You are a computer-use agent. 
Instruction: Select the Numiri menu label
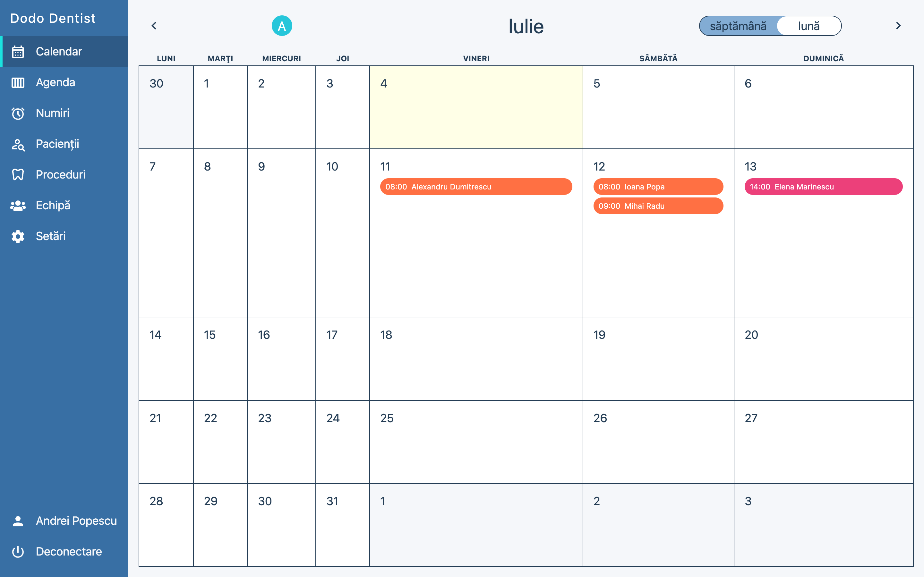click(x=53, y=113)
